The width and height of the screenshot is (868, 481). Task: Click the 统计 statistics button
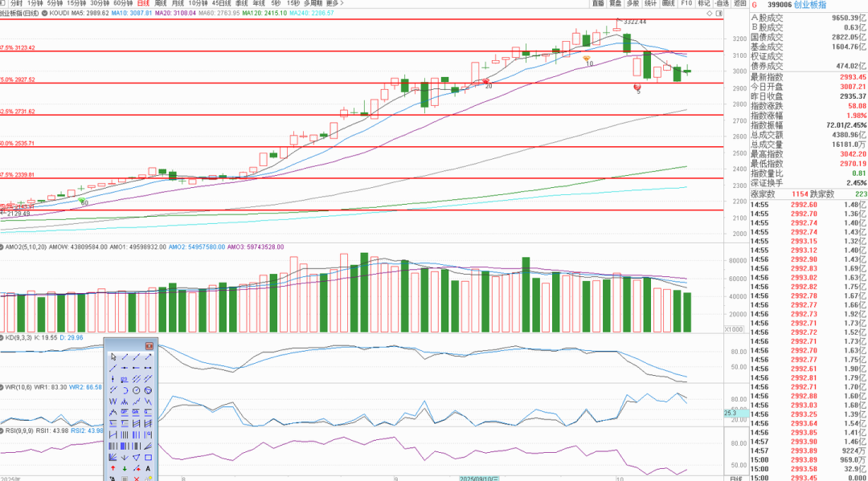click(x=650, y=3)
